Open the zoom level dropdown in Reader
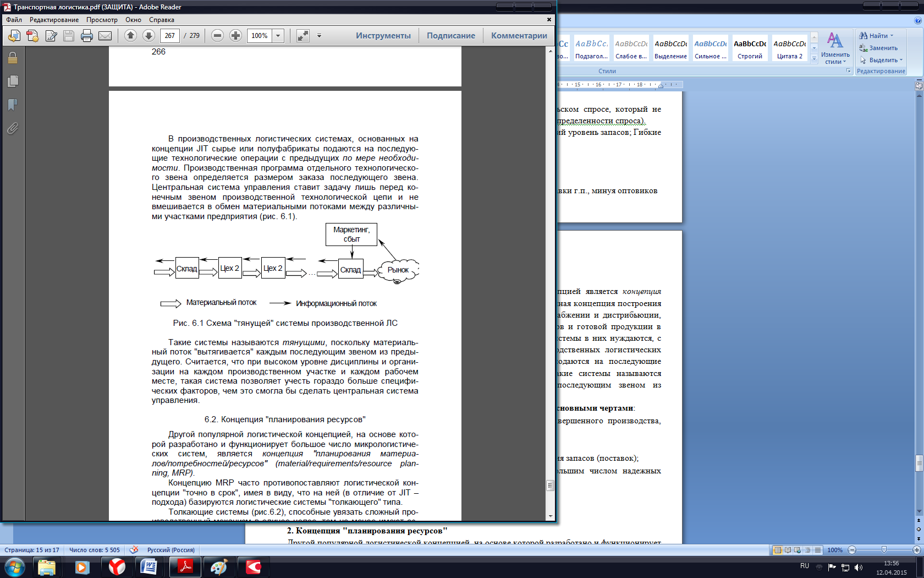 278,36
